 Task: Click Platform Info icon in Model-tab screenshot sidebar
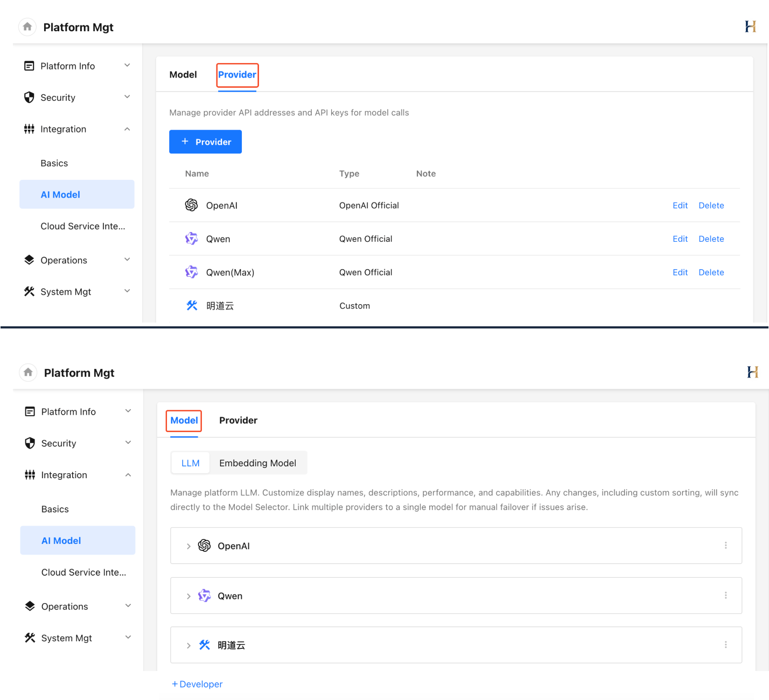point(30,411)
